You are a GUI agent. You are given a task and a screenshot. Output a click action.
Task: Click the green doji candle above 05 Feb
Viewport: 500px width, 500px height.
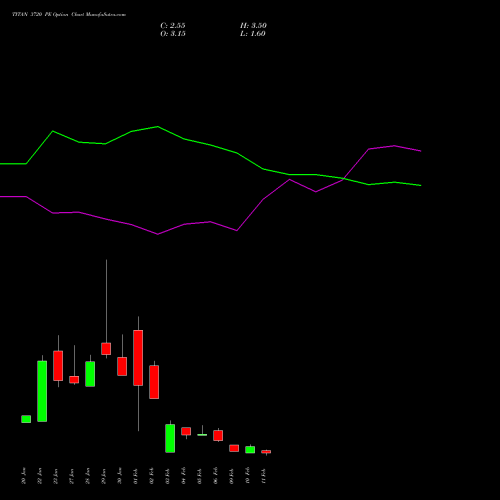(202, 435)
